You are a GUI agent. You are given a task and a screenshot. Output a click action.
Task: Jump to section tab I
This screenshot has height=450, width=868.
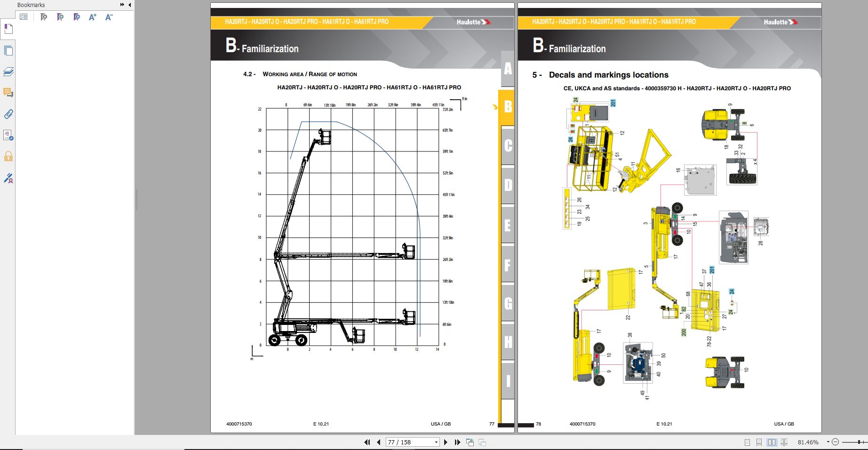(508, 381)
